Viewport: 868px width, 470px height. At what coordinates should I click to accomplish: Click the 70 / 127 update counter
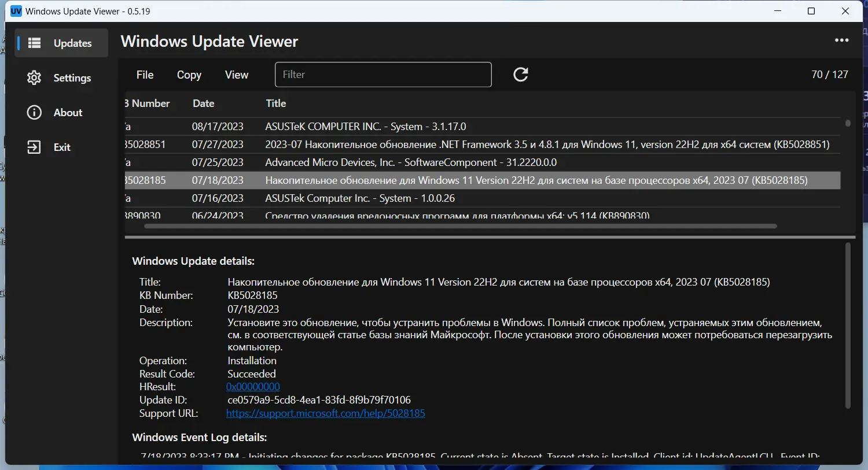pyautogui.click(x=830, y=75)
